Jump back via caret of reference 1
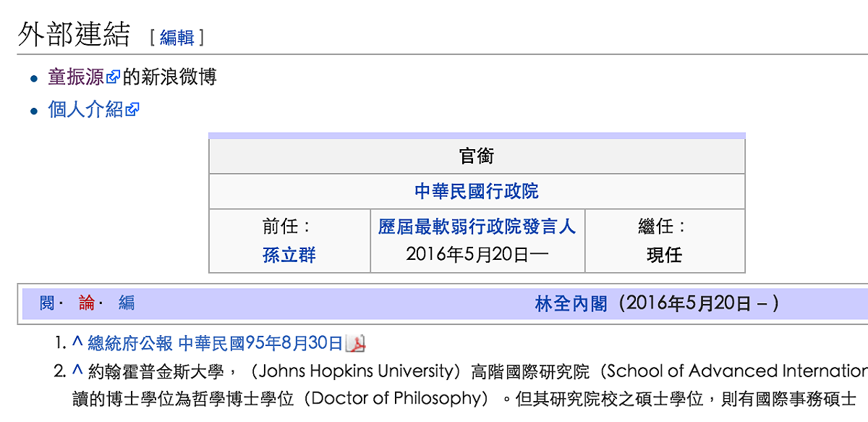Viewport: 868px width, 422px height. (x=77, y=342)
